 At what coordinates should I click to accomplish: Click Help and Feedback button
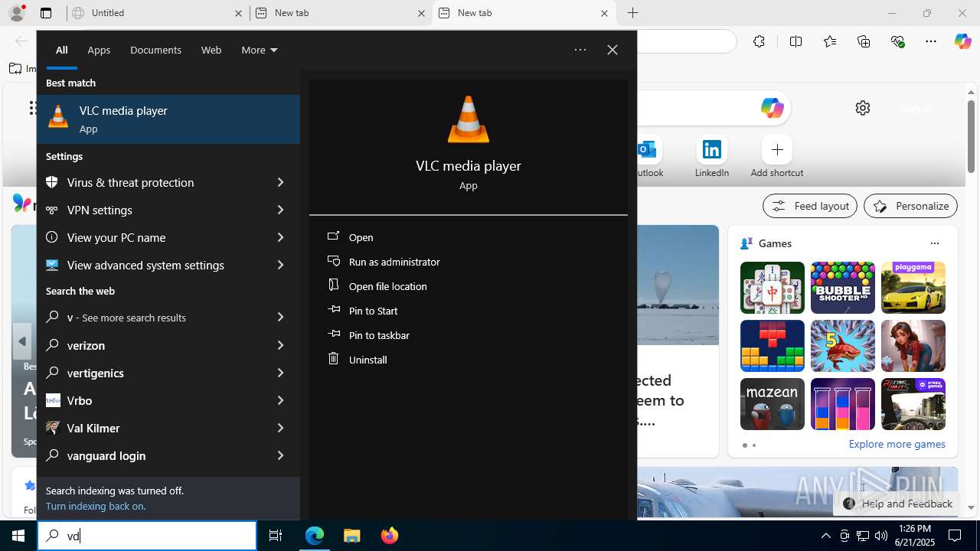(897, 504)
